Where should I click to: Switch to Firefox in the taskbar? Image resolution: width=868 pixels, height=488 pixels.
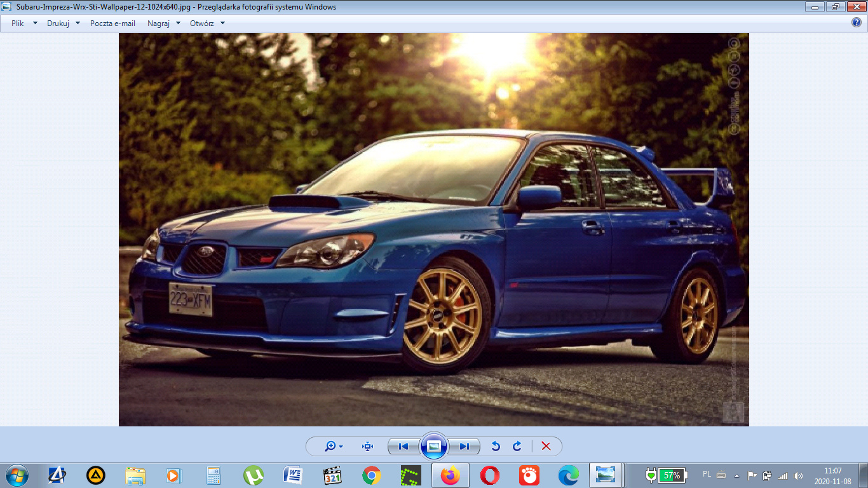pyautogui.click(x=450, y=475)
